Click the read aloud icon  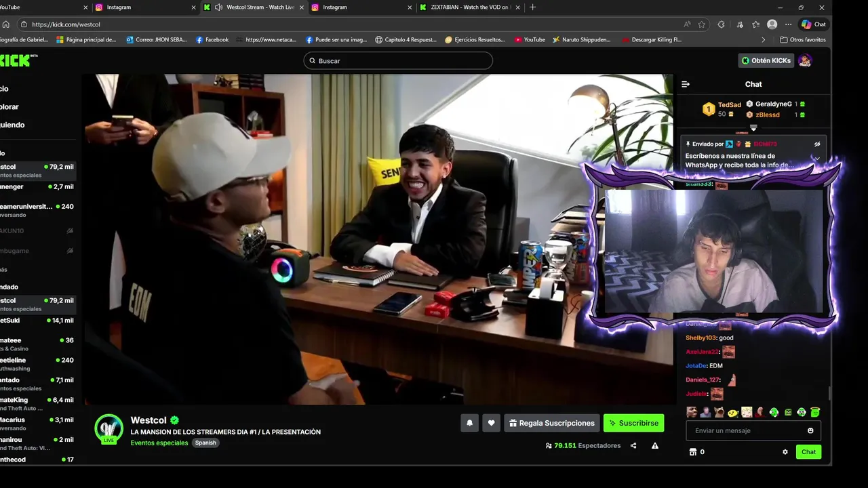click(687, 24)
